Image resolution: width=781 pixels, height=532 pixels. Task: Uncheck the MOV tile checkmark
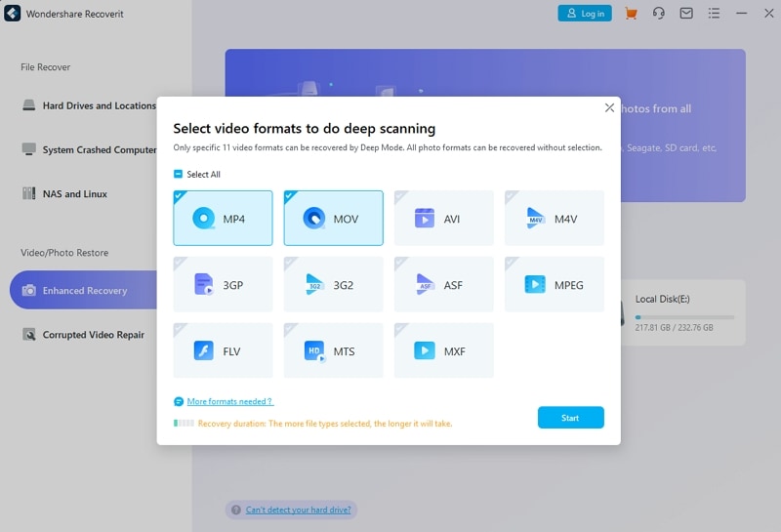pyautogui.click(x=289, y=196)
